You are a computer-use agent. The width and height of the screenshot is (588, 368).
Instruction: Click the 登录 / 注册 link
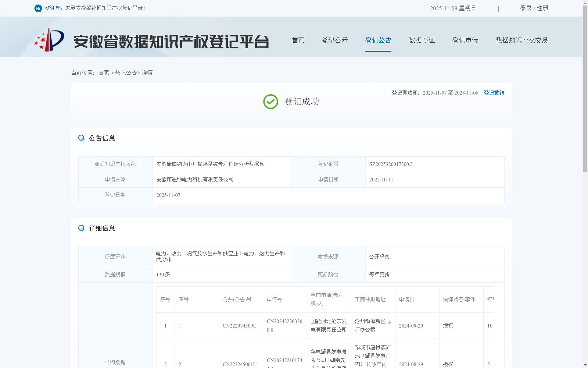[534, 8]
